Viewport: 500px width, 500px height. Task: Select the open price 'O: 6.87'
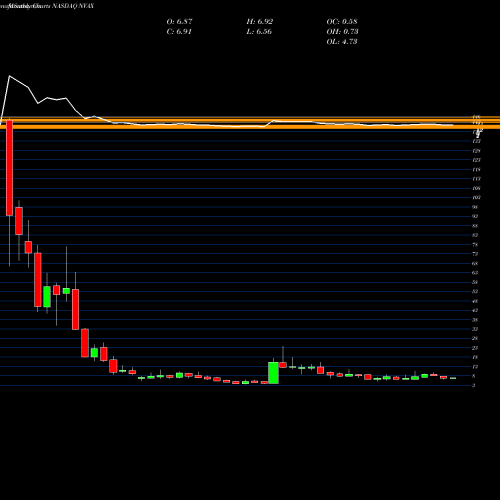(x=179, y=21)
